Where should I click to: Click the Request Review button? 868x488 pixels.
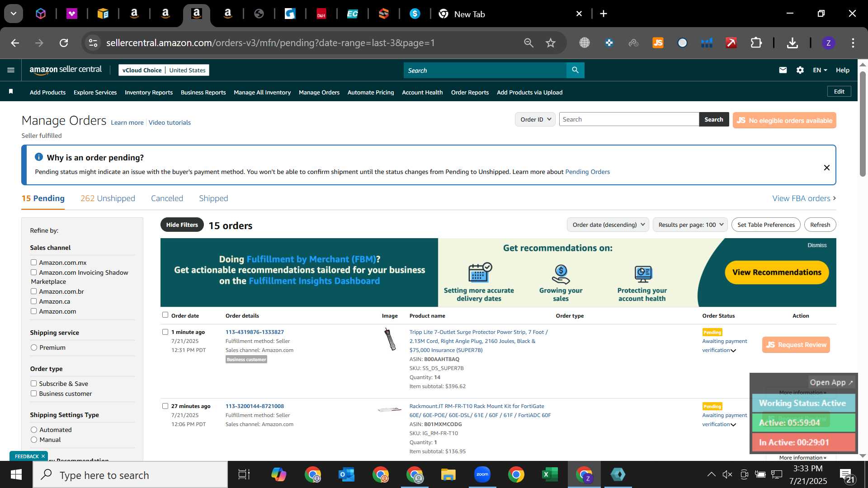[796, 345]
